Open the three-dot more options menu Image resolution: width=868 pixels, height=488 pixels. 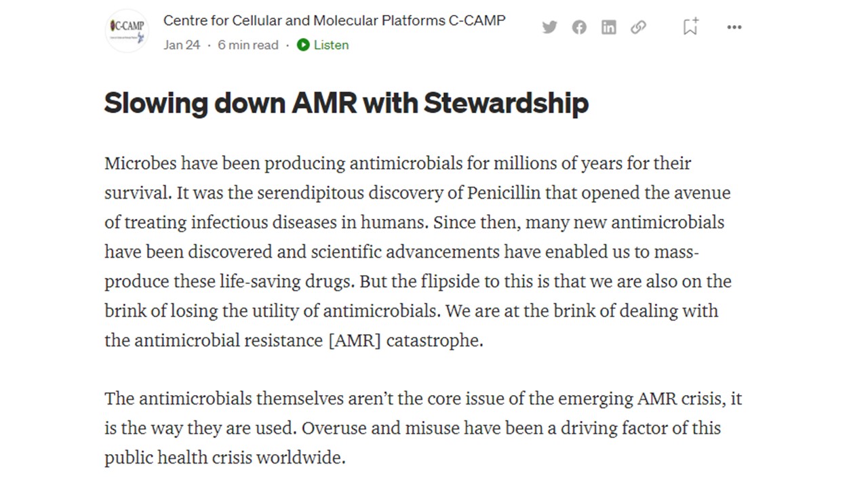734,27
